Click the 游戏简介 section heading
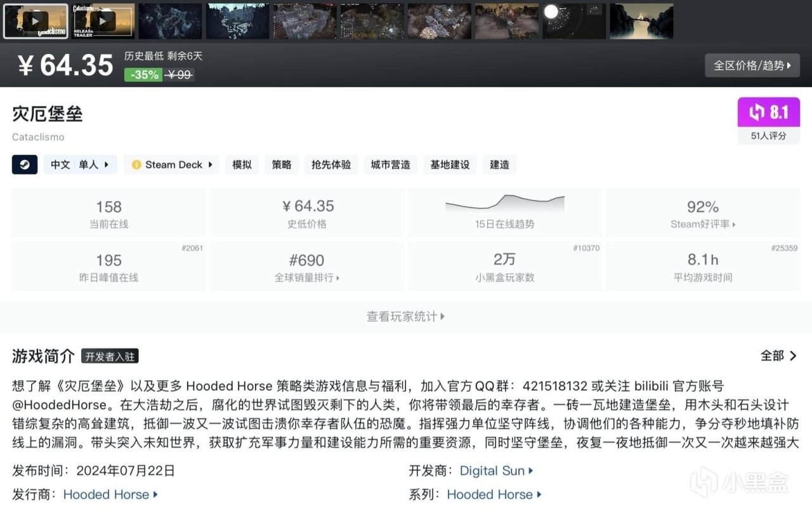The height and width of the screenshot is (511, 812). coord(43,356)
